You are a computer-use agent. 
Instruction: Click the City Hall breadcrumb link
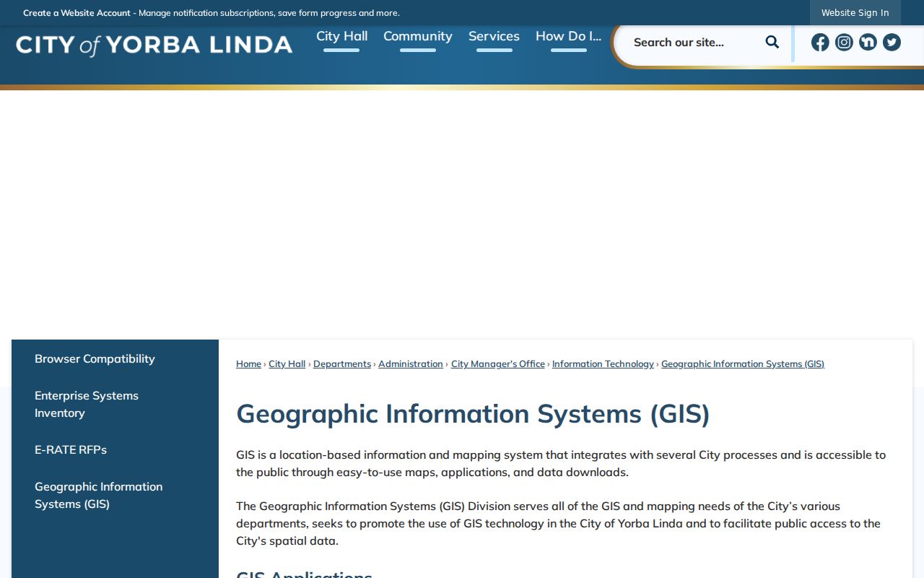coord(287,364)
